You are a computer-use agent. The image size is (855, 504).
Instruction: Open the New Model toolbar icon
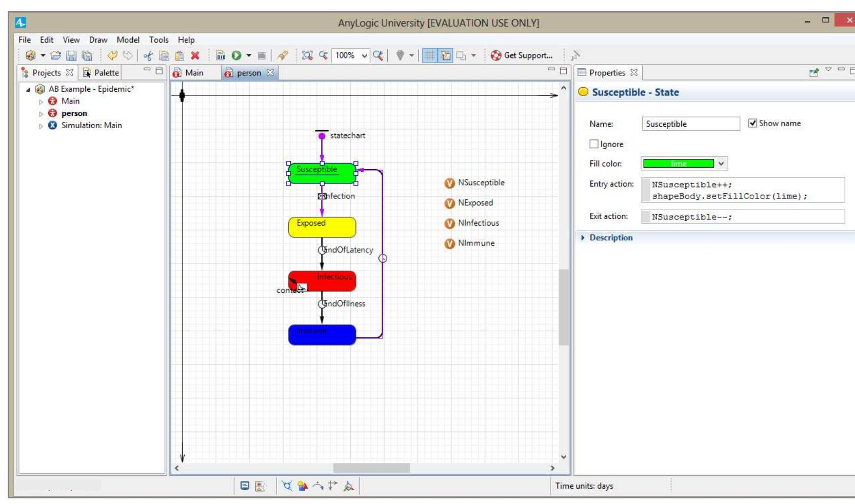[31, 55]
